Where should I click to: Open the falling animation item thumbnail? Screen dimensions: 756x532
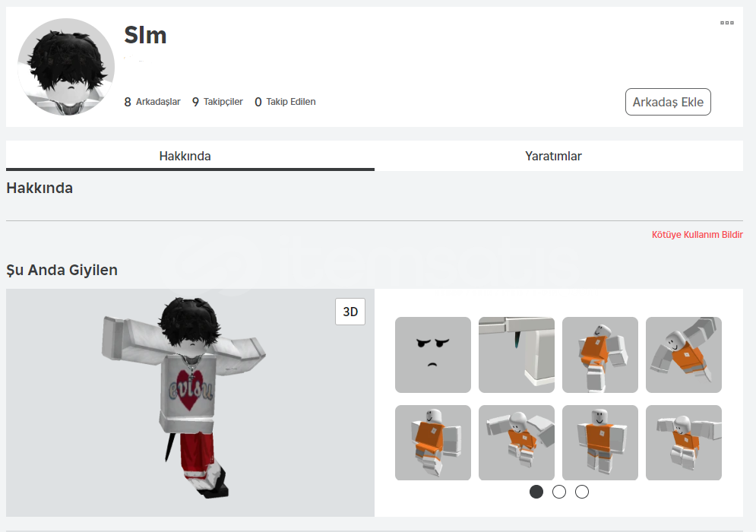[517, 443]
